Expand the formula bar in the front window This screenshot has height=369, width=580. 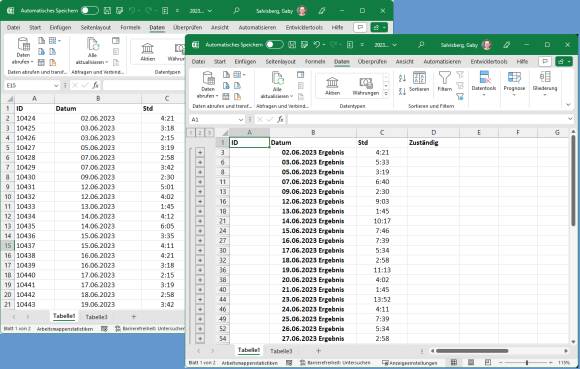tap(570, 119)
